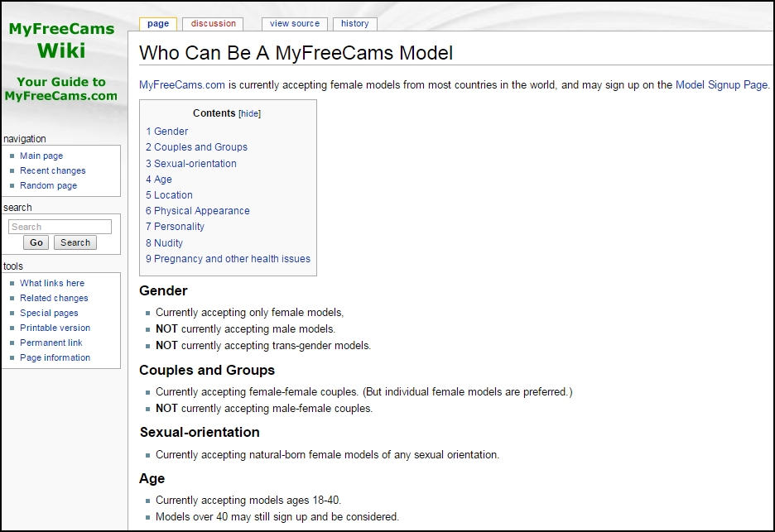Click the Sexual-orientation section heading
The width and height of the screenshot is (775, 532).
(x=200, y=432)
